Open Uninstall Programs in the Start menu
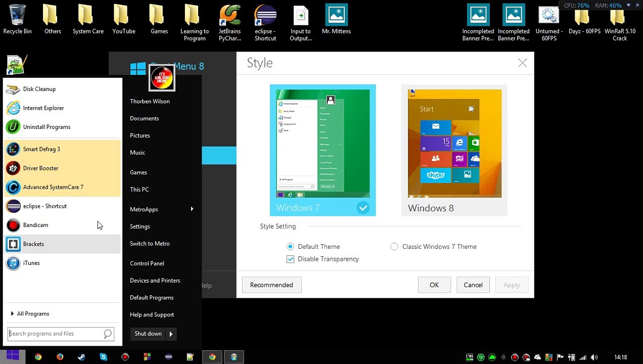 (x=62, y=127)
